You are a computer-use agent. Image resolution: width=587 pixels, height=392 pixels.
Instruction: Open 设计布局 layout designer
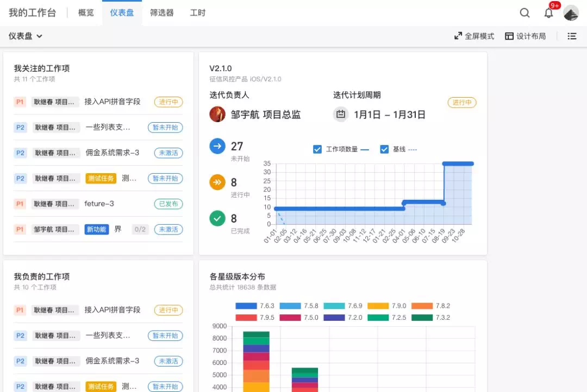(525, 36)
